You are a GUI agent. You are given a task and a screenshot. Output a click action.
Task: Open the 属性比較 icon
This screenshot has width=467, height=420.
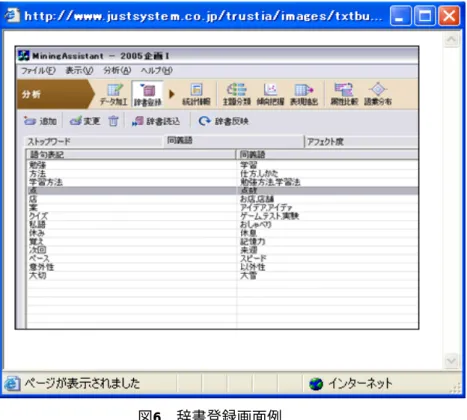tap(344, 94)
